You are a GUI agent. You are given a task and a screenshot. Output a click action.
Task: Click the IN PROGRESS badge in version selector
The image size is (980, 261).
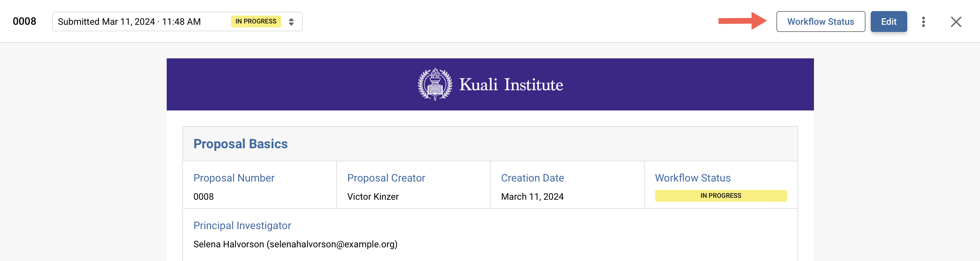coord(256,21)
